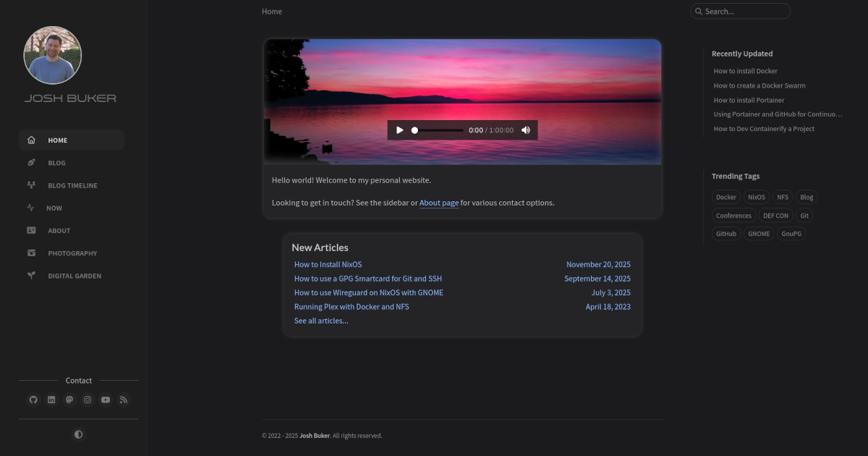Click inside the Search field
This screenshot has width=868, height=456.
tap(740, 11)
